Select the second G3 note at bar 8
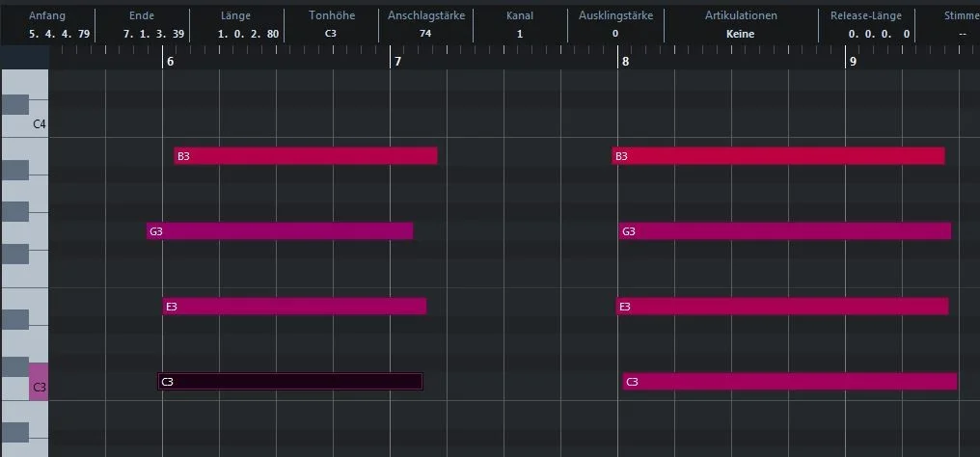This screenshot has height=457, width=980. 785,231
